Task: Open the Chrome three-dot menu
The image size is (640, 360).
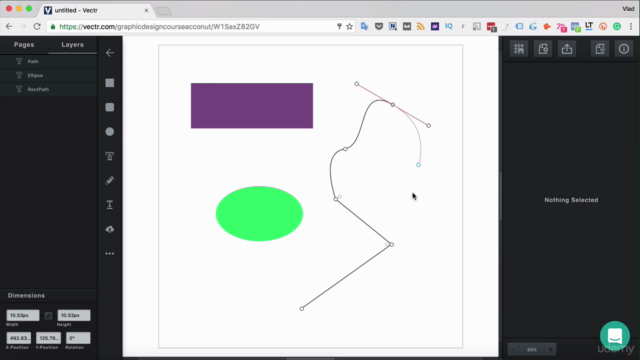Action: click(x=631, y=27)
